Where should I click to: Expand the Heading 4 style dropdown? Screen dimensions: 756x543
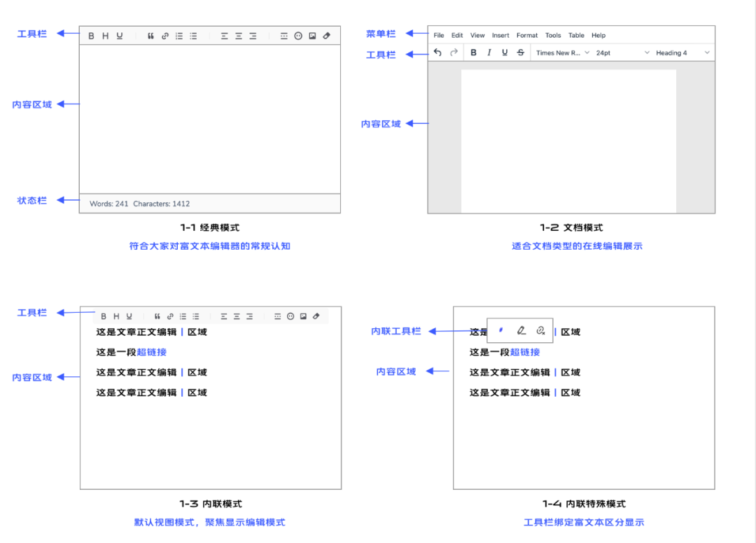point(682,52)
